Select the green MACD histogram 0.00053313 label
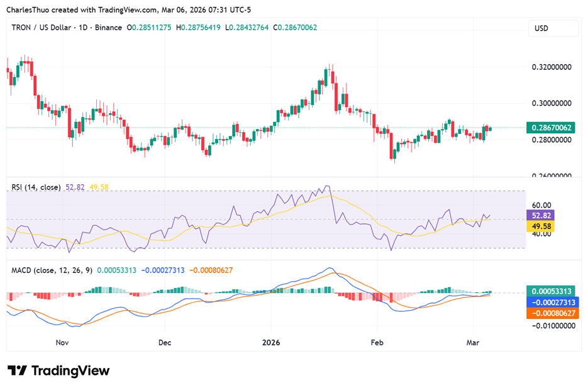The height and width of the screenshot is (390, 588). click(x=552, y=291)
